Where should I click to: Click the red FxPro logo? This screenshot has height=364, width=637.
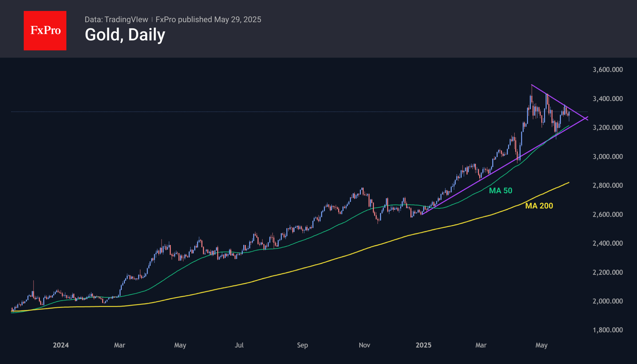(x=45, y=30)
